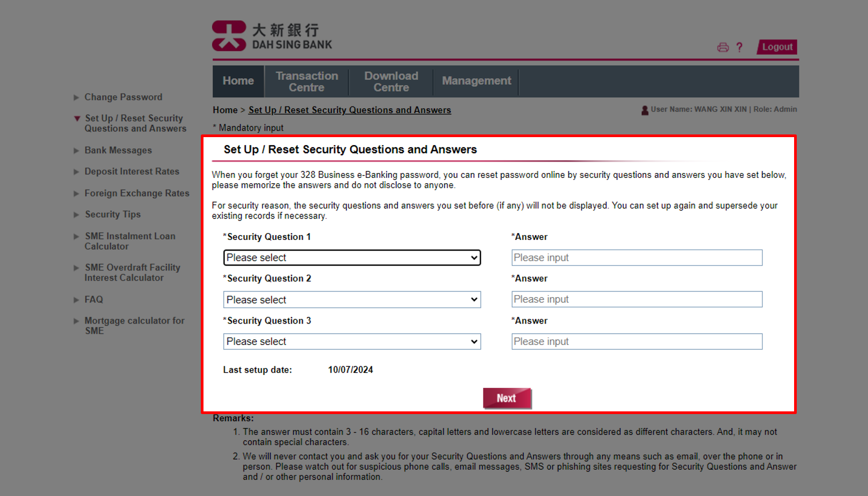The image size is (868, 496).
Task: Click the arrow beside Deposit Interest Rates
Action: pos(77,172)
